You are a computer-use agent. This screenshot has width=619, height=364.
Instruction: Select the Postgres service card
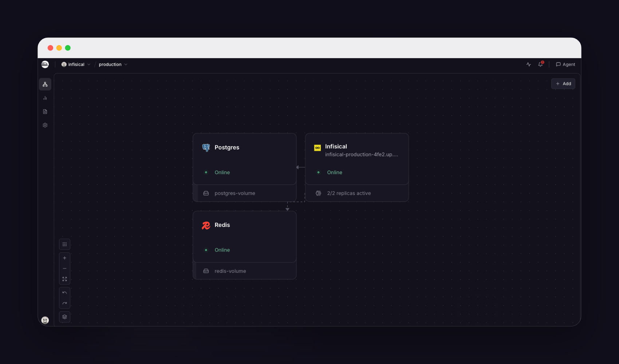click(x=245, y=159)
